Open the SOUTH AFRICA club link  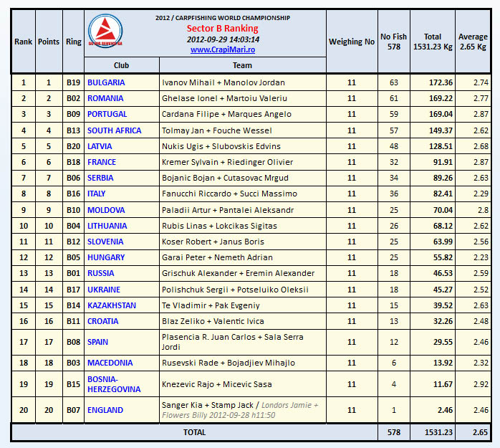[x=114, y=130]
